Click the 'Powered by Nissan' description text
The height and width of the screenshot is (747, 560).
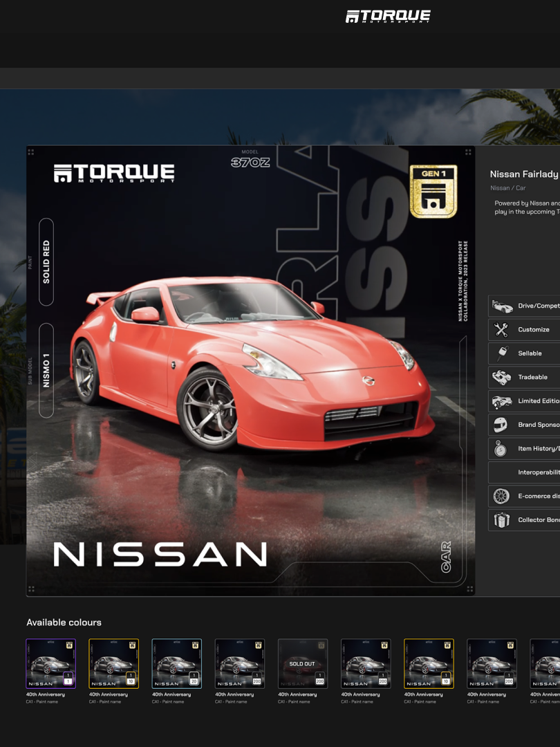tap(527, 207)
